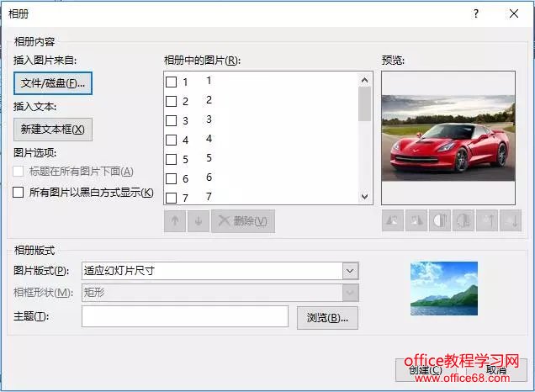
Task: Open dialog help with the question mark
Action: pyautogui.click(x=476, y=13)
